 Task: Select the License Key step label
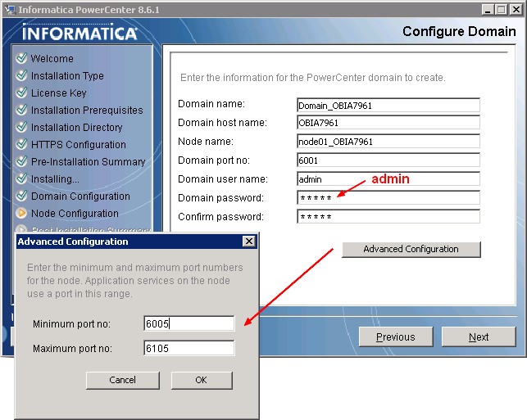click(x=59, y=93)
